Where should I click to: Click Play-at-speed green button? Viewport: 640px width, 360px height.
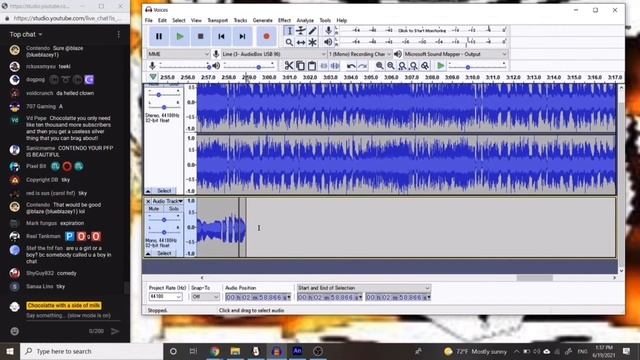click(x=440, y=66)
